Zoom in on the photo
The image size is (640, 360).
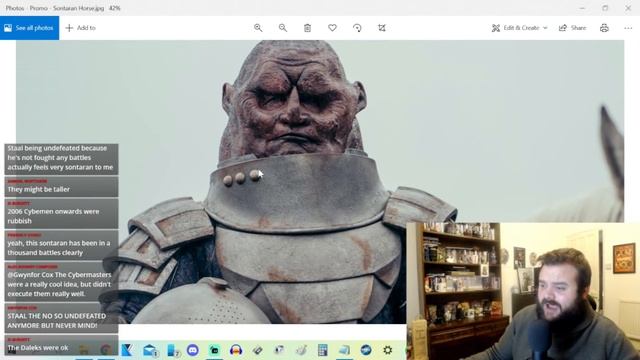click(x=258, y=28)
